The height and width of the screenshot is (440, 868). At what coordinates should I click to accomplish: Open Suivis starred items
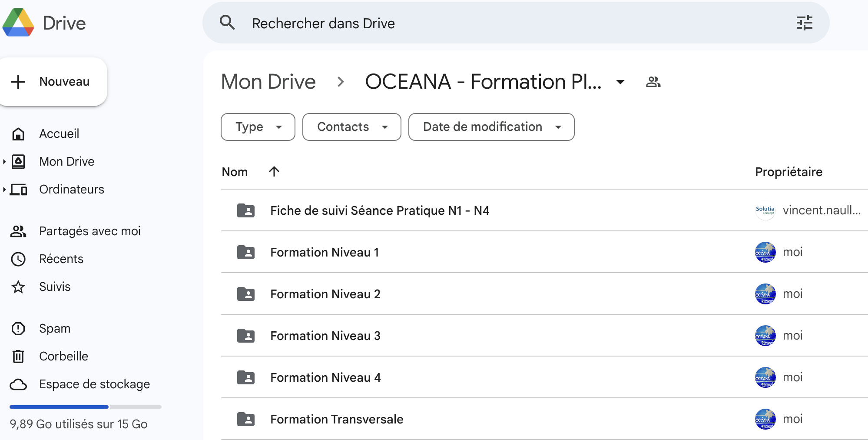pos(54,287)
